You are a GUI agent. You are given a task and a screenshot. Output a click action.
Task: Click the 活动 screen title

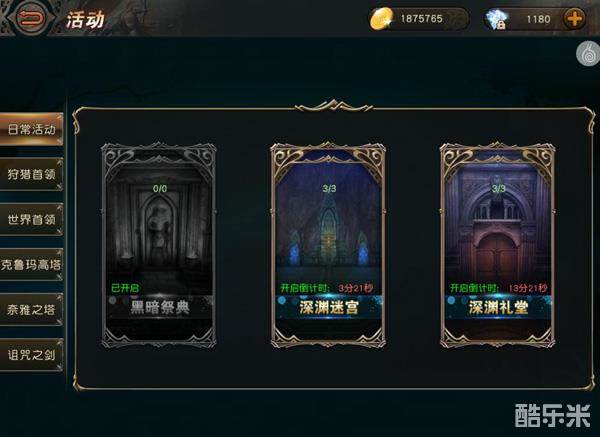click(x=85, y=20)
